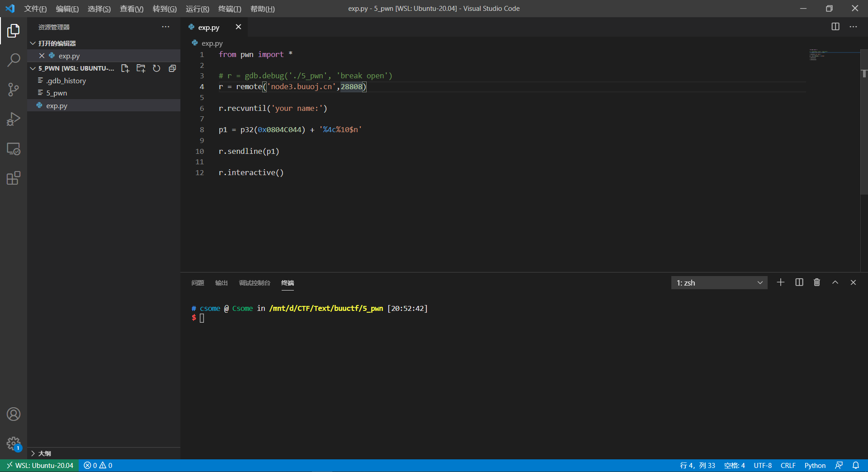This screenshot has height=472, width=868.
Task: Kill the terminal with trash icon
Action: (817, 282)
